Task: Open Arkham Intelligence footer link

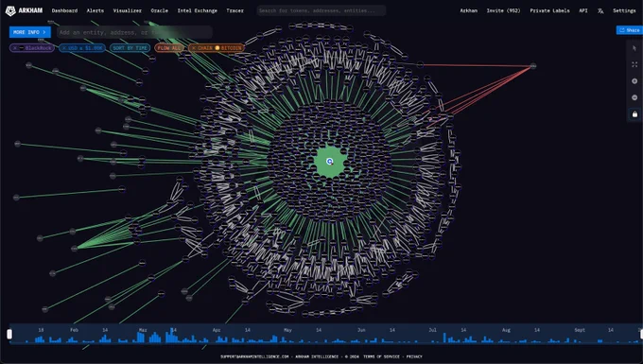Action: [x=317, y=356]
